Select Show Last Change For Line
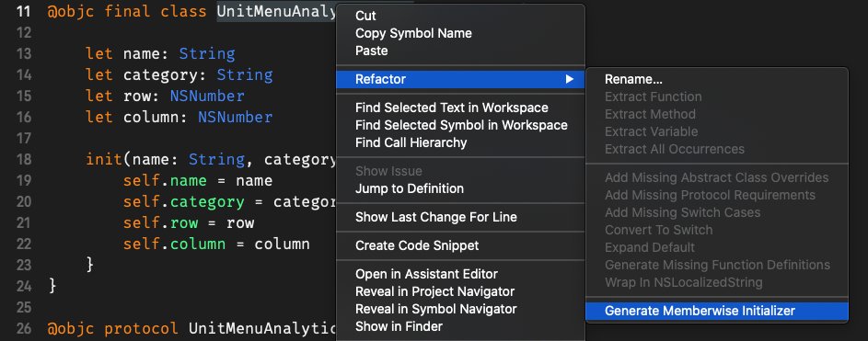868x341 pixels. click(460, 217)
